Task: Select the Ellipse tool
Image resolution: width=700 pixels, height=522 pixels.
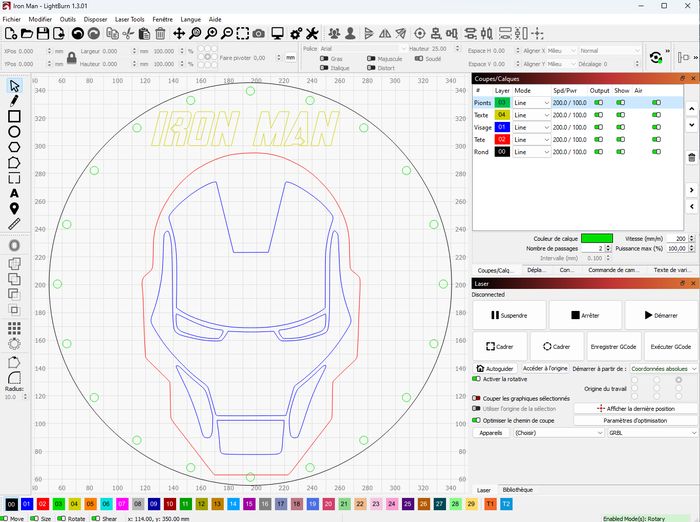Action: [x=14, y=132]
